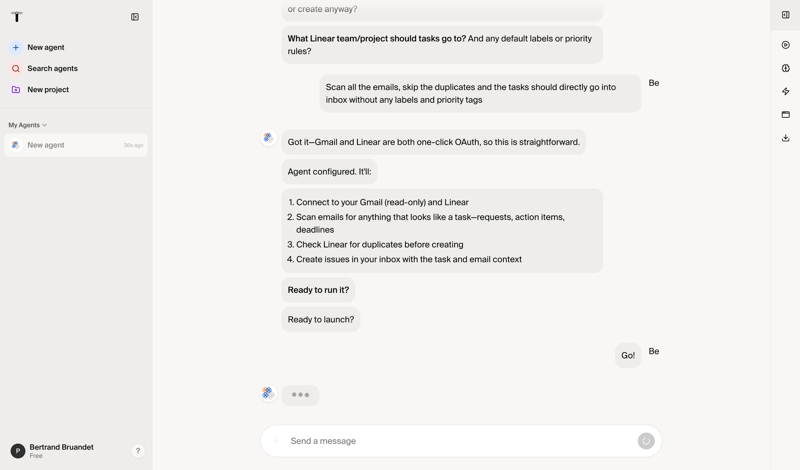
Task: Click the P user avatar
Action: pyautogui.click(x=17, y=451)
